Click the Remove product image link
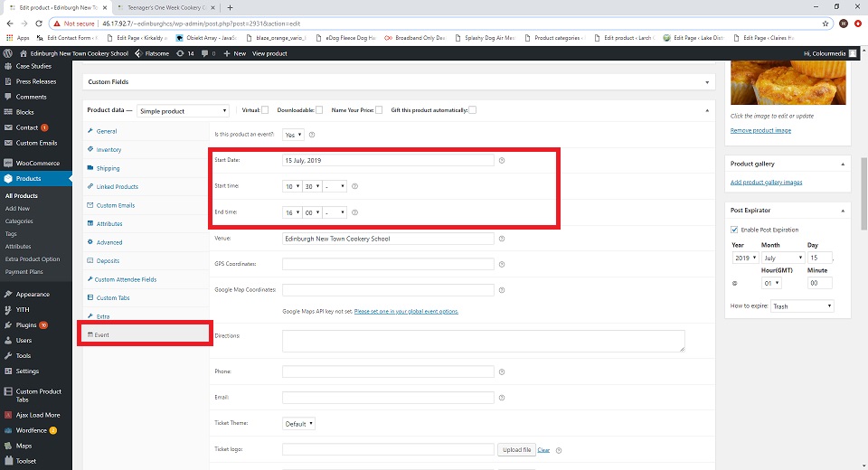868x470 pixels. click(760, 130)
